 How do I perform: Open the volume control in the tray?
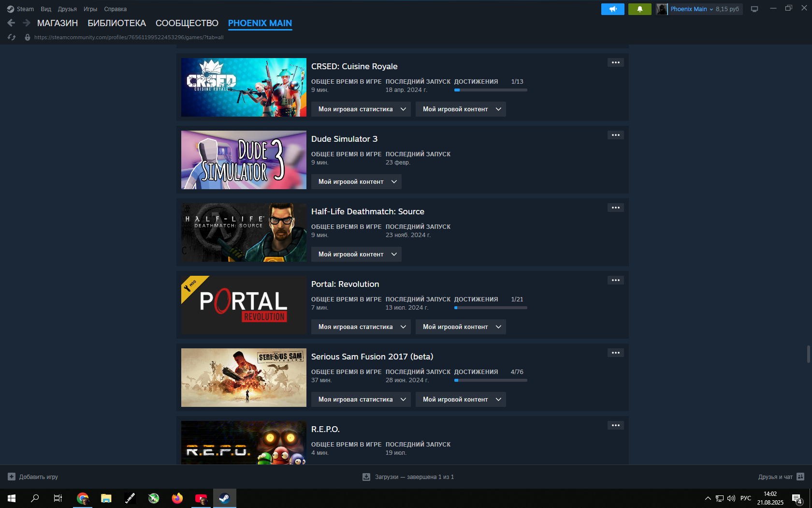[731, 498]
